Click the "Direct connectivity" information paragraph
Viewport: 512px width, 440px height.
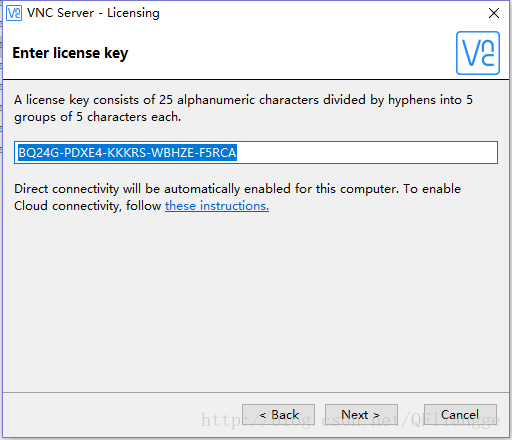[237, 197]
